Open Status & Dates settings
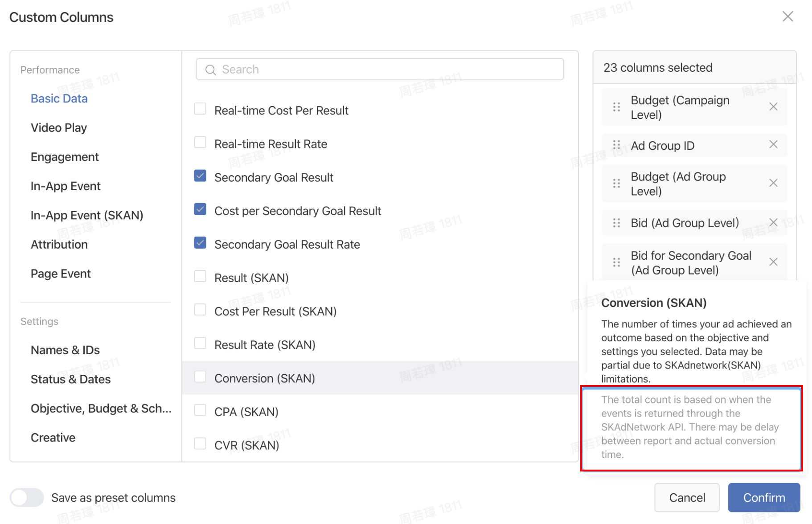This screenshot has height=524, width=812. click(x=70, y=379)
